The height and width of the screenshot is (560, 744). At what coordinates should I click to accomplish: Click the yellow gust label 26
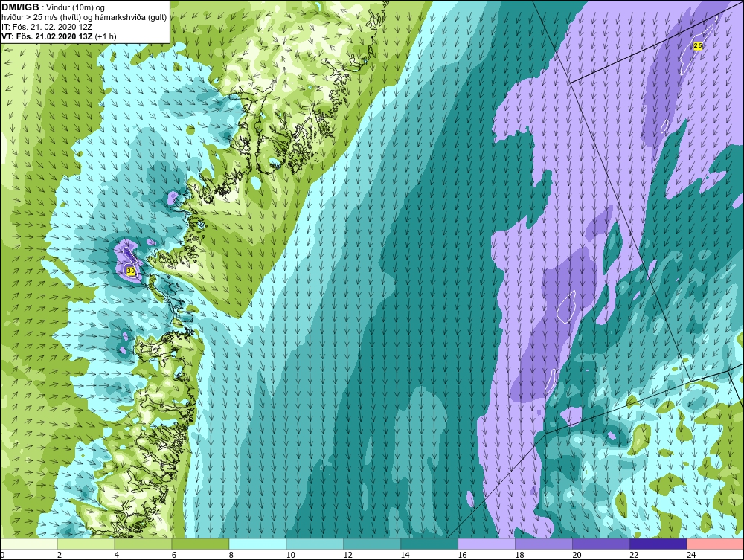(x=698, y=45)
